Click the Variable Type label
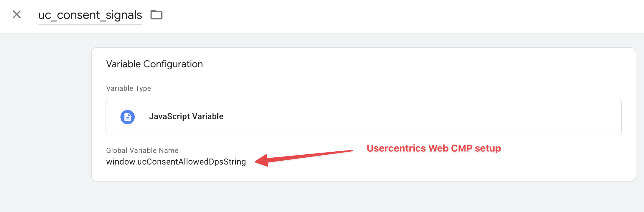The height and width of the screenshot is (212, 644). coord(129,88)
